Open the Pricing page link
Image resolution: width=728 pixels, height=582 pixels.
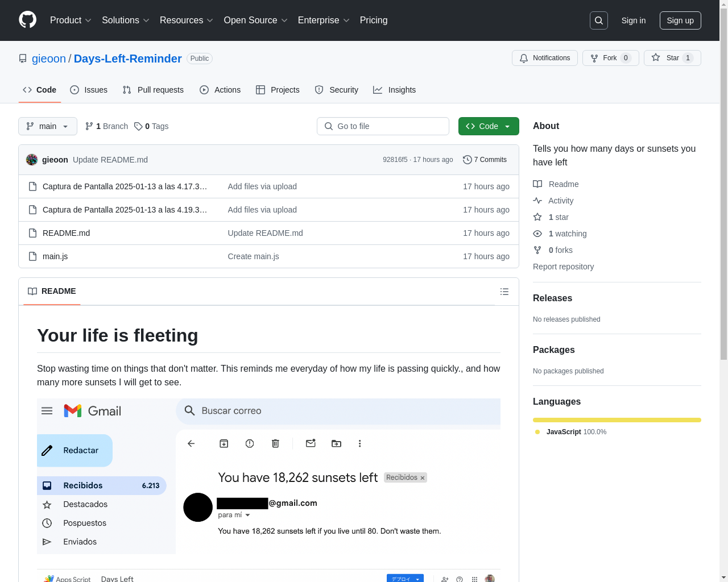(x=374, y=20)
